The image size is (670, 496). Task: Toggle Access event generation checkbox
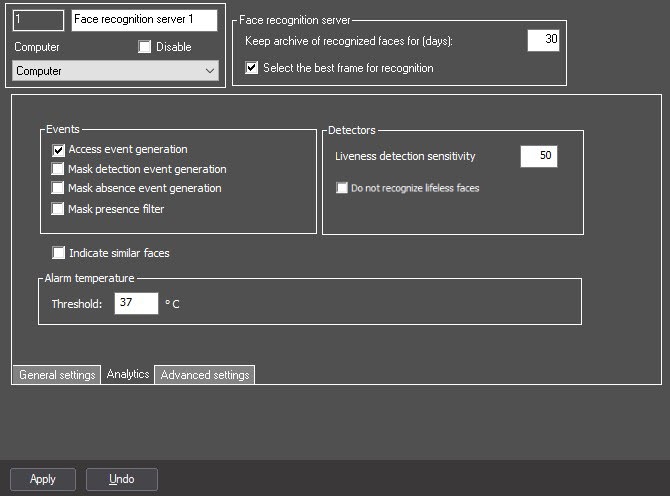[x=58, y=150]
